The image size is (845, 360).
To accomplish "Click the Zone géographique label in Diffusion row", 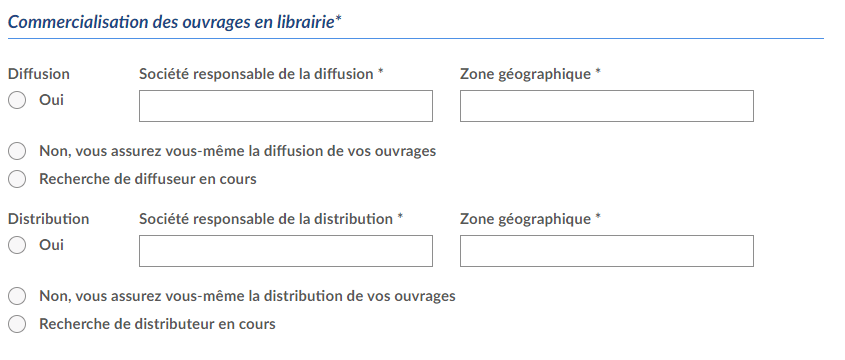I will click(x=525, y=74).
